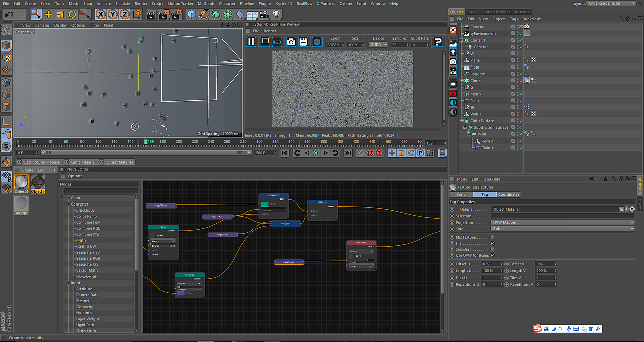Open the Basic tab in Attributes
The height and width of the screenshot is (342, 644).
461,194
